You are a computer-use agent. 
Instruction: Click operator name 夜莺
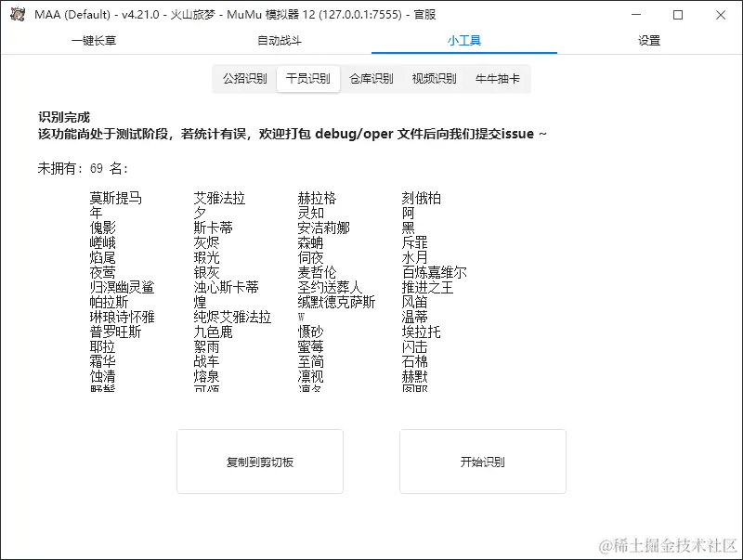(103, 272)
